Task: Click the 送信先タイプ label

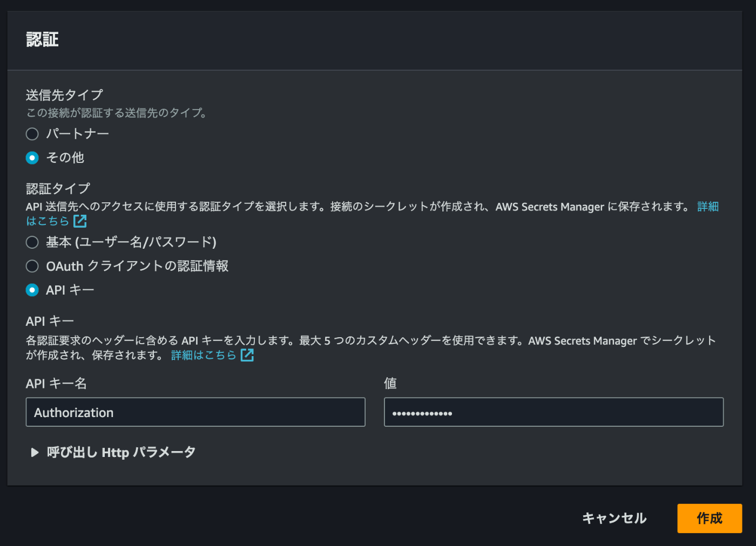Action: point(64,95)
